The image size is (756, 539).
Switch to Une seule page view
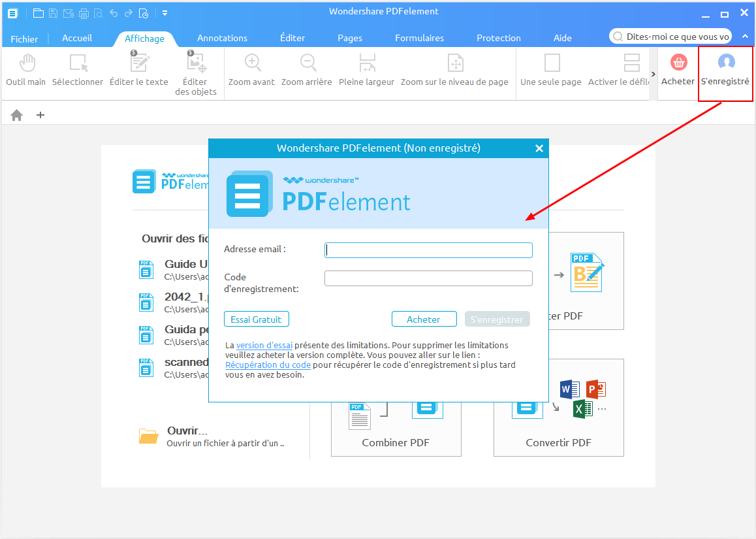pyautogui.click(x=551, y=71)
